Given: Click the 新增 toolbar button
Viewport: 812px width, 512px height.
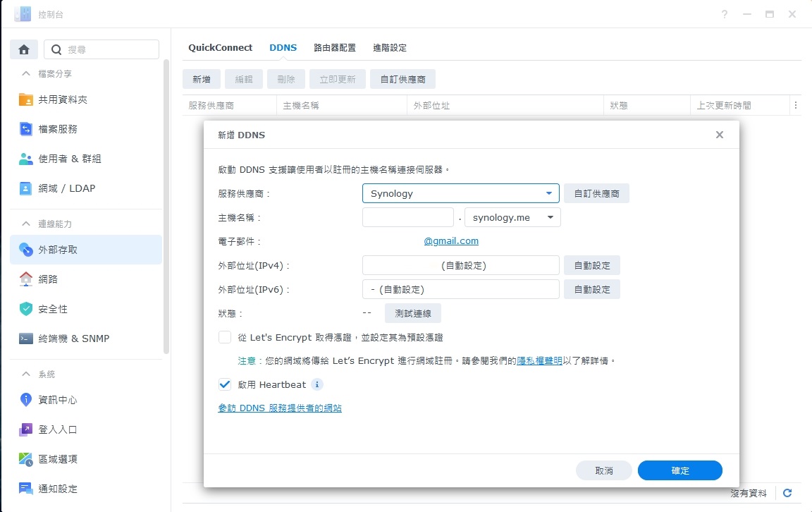Looking at the screenshot, I should [x=202, y=79].
